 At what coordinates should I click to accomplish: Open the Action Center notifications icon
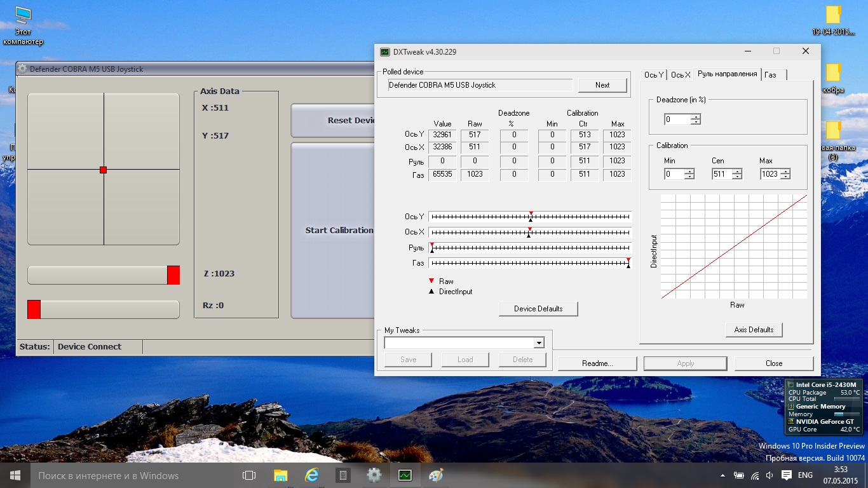coord(786,475)
